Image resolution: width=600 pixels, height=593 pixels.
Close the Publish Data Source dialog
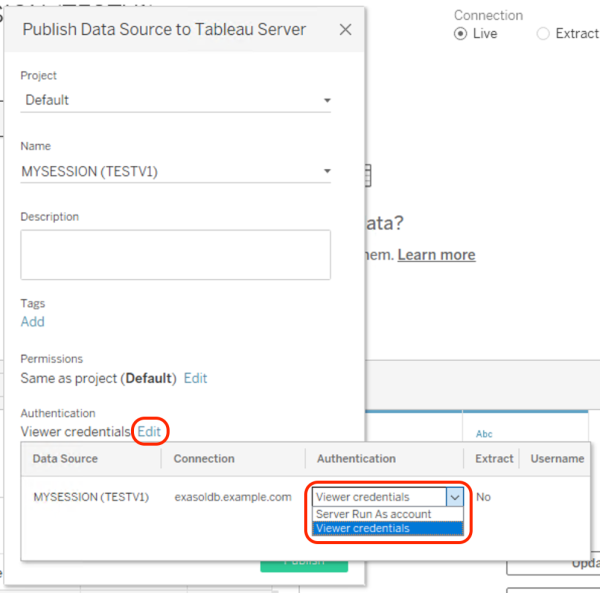pos(345,29)
